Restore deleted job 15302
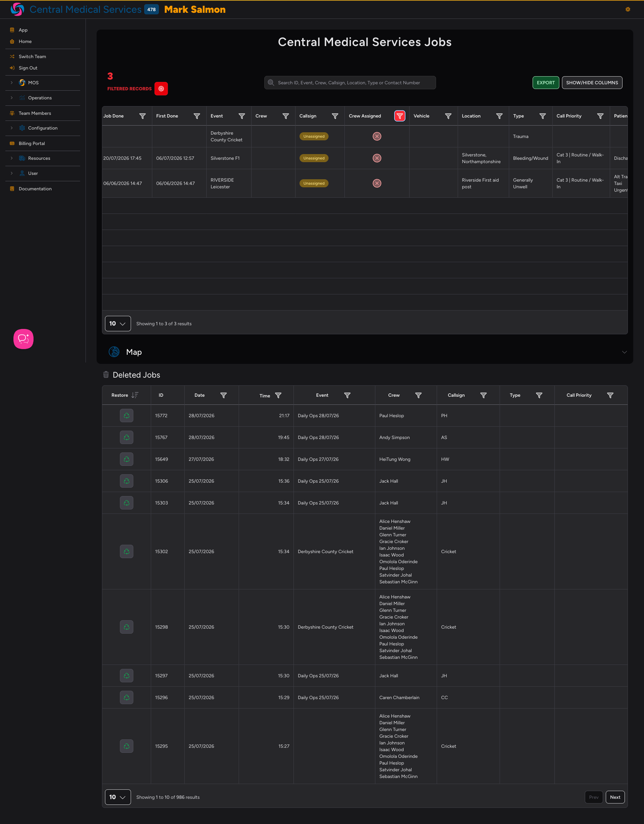The image size is (644, 824). click(126, 552)
